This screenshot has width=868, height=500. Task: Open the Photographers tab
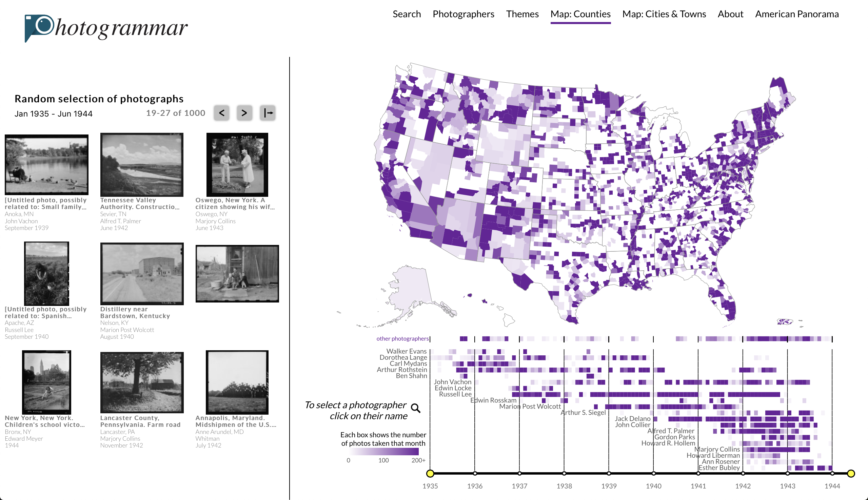tap(463, 14)
